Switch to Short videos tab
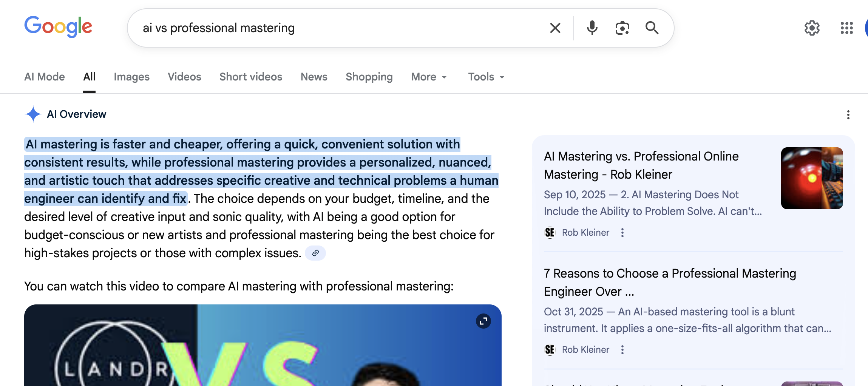 tap(251, 77)
